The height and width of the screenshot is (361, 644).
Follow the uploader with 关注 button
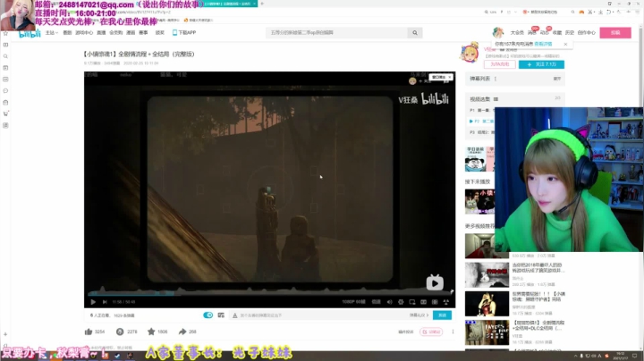541,64
